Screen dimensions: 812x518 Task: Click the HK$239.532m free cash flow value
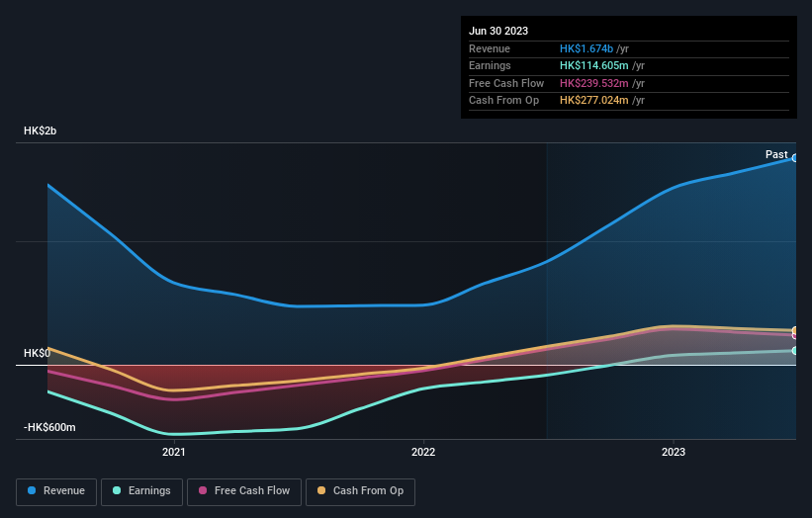(594, 83)
